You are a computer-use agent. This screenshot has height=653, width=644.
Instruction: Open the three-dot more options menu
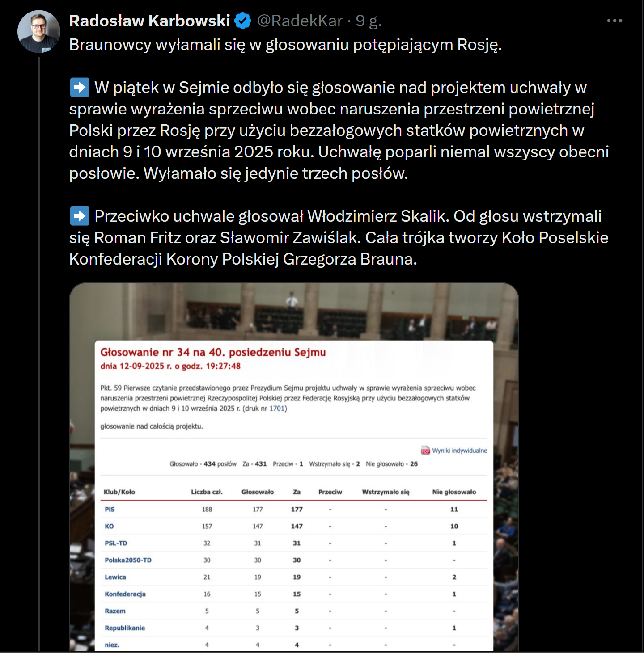pyautogui.click(x=614, y=21)
